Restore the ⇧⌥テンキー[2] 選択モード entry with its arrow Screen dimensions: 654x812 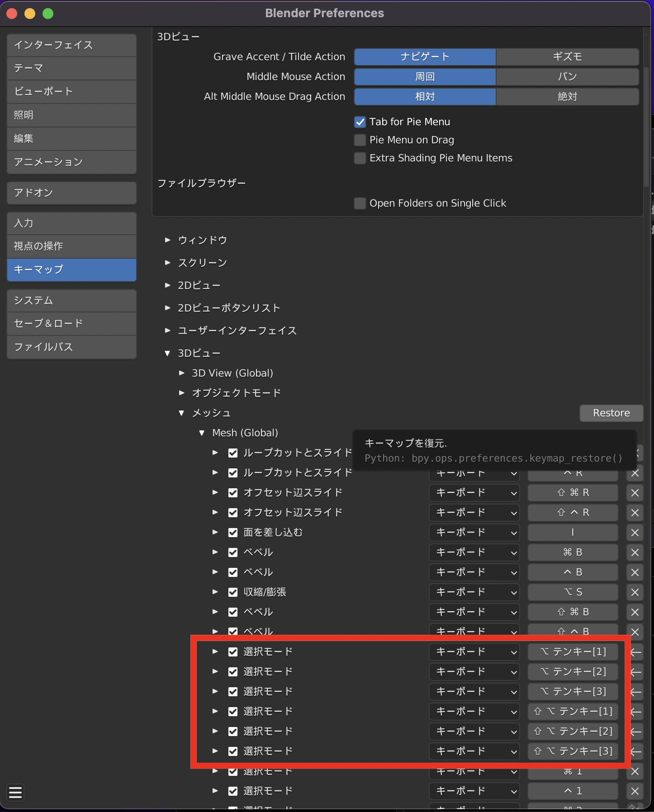click(x=636, y=732)
